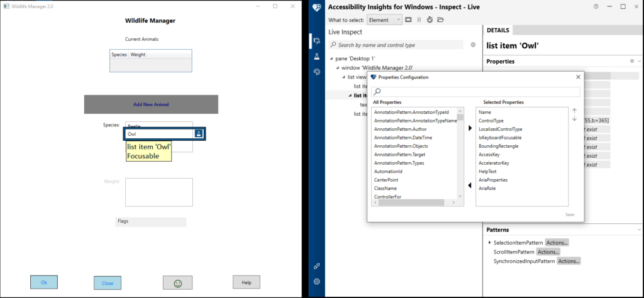Click the connection plug icon in the lower sidebar
The image size is (644, 298).
317,266
